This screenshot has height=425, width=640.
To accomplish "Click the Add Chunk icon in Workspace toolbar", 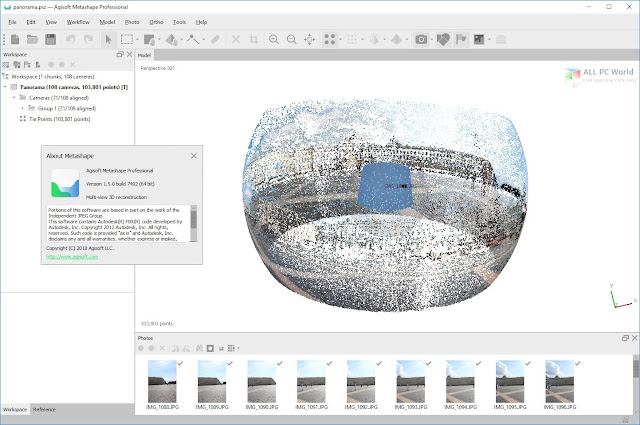I will [x=6, y=65].
